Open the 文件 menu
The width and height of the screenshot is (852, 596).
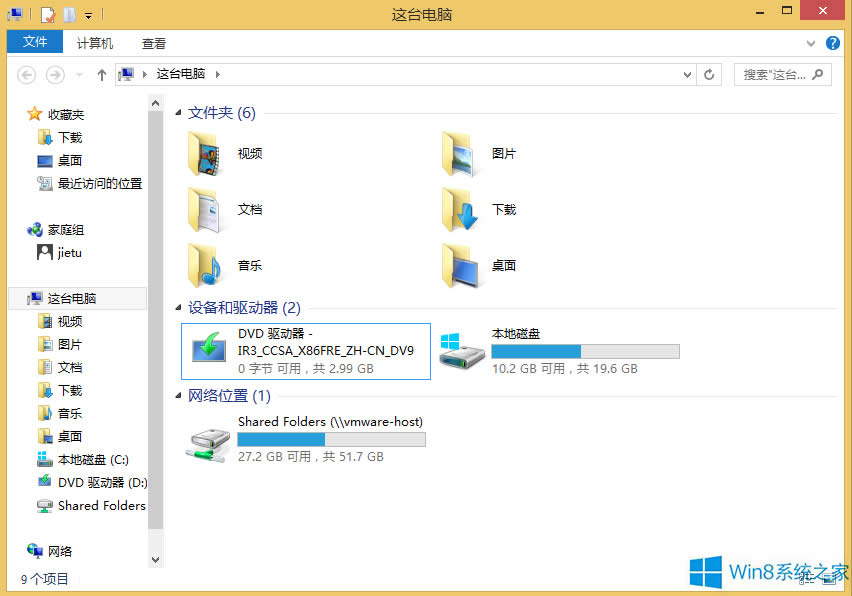point(34,42)
